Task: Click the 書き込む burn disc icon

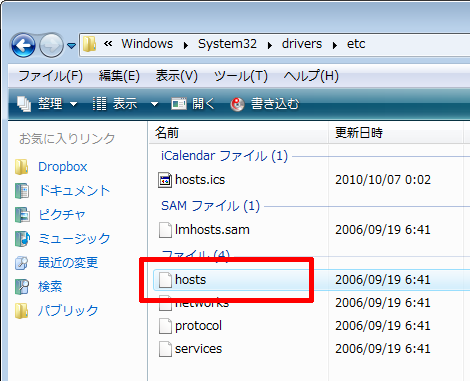Action: click(x=237, y=104)
